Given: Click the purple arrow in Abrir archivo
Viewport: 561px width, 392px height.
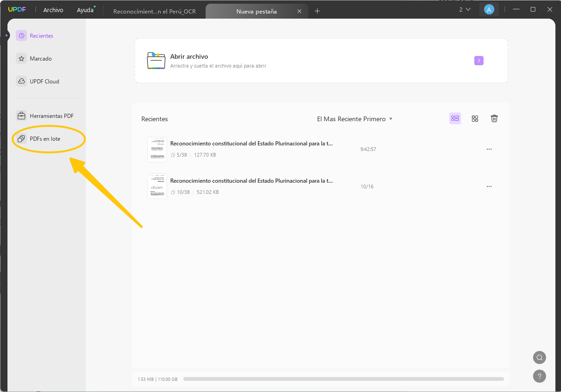Looking at the screenshot, I should coord(479,61).
